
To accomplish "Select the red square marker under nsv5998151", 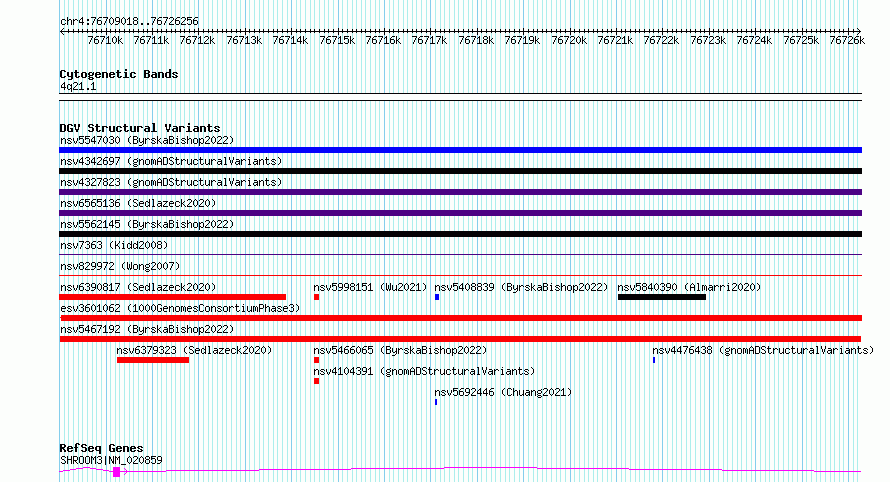I will pos(316,297).
